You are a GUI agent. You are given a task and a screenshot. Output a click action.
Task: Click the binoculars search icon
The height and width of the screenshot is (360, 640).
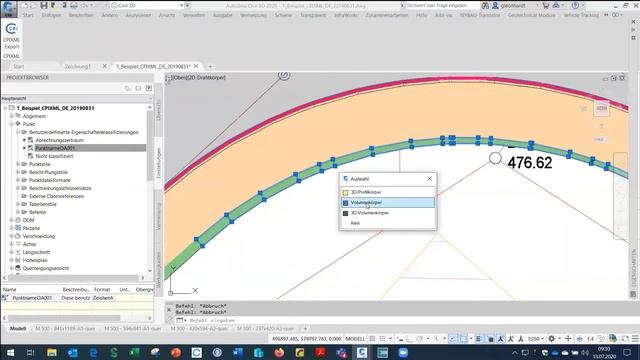click(x=485, y=6)
